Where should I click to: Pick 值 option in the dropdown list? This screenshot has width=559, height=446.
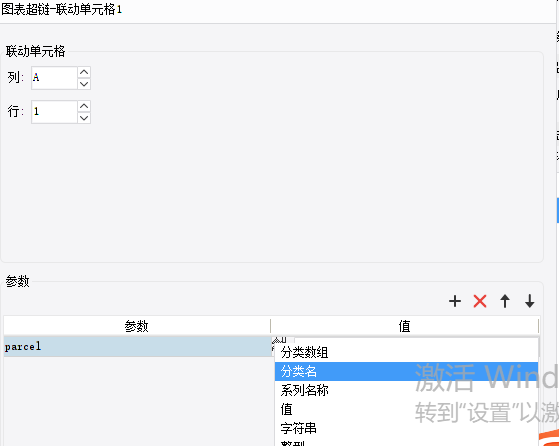(x=406, y=409)
